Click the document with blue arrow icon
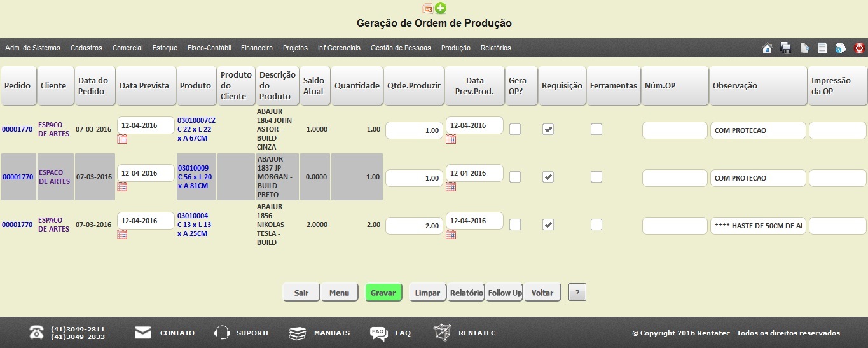Screen dimensions: 868x348 coord(804,48)
